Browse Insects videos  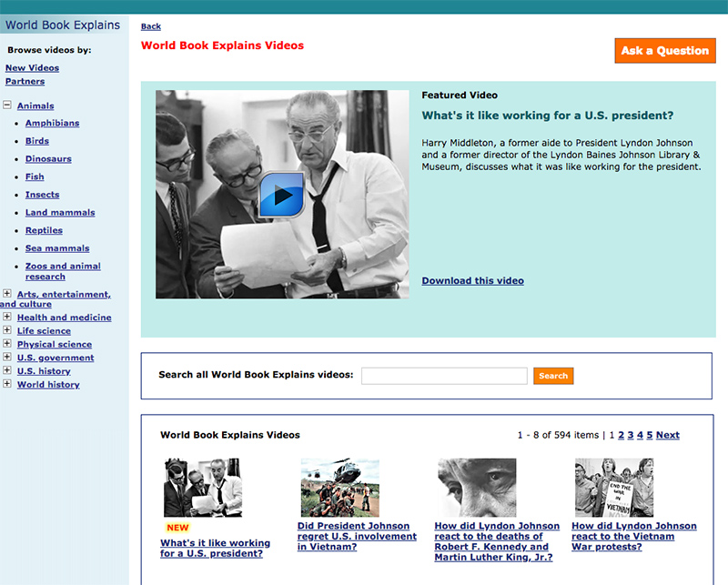[42, 195]
